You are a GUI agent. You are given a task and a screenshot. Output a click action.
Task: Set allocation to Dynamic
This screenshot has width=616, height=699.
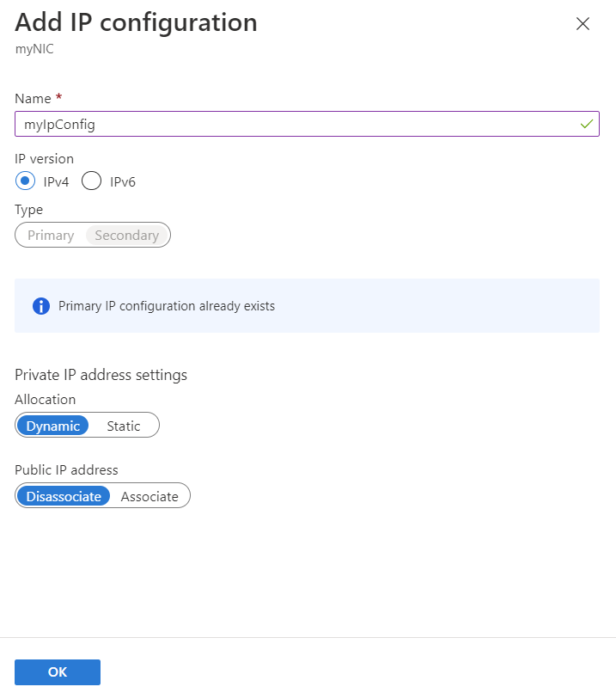(x=53, y=426)
